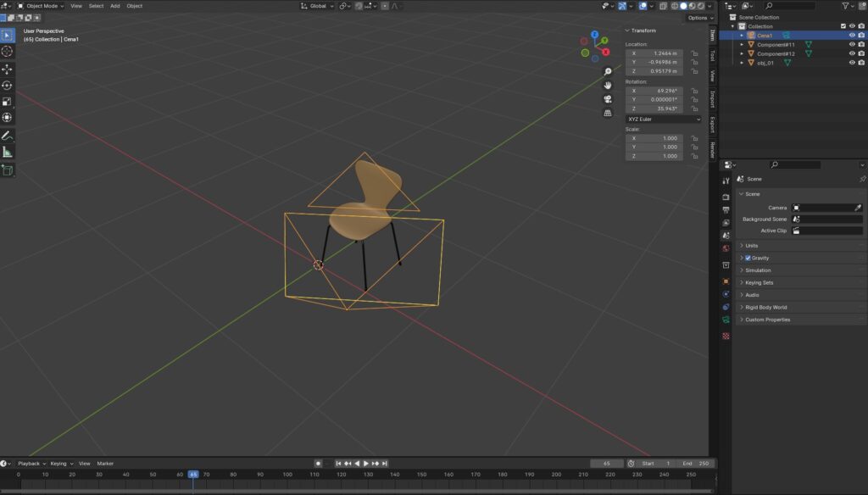Choose the Add Cube tool
The image size is (868, 495).
[x=8, y=170]
